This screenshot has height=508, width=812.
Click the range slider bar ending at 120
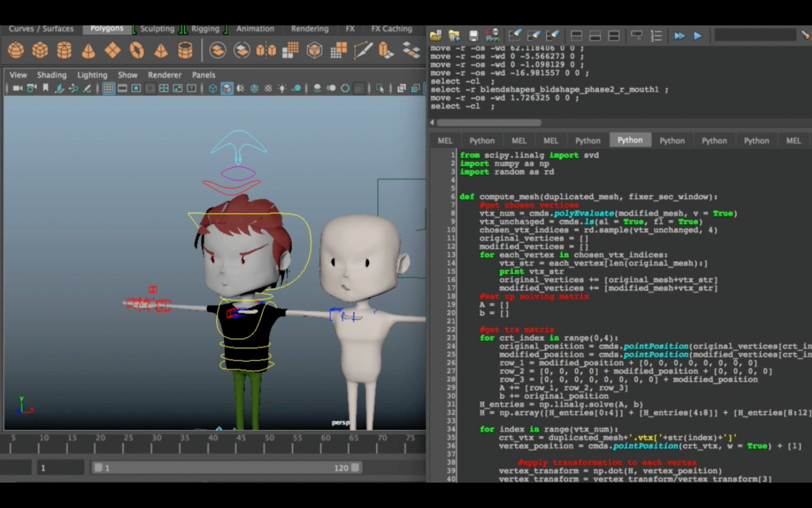tap(227, 468)
